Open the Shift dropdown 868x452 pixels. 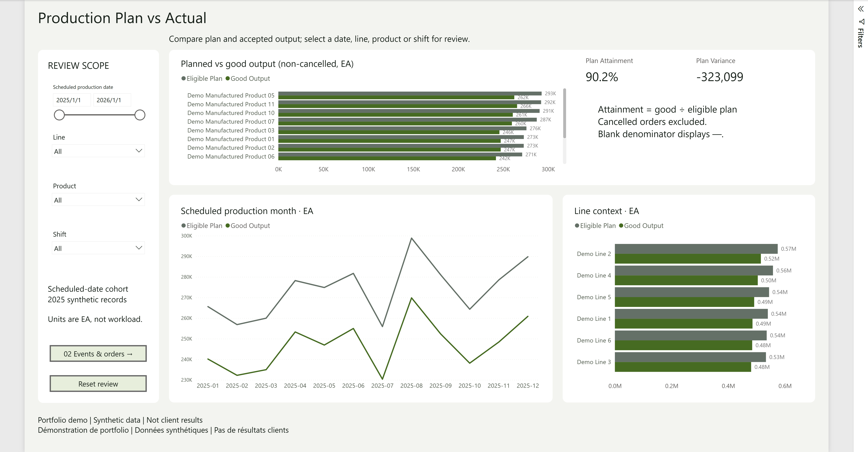coord(98,248)
